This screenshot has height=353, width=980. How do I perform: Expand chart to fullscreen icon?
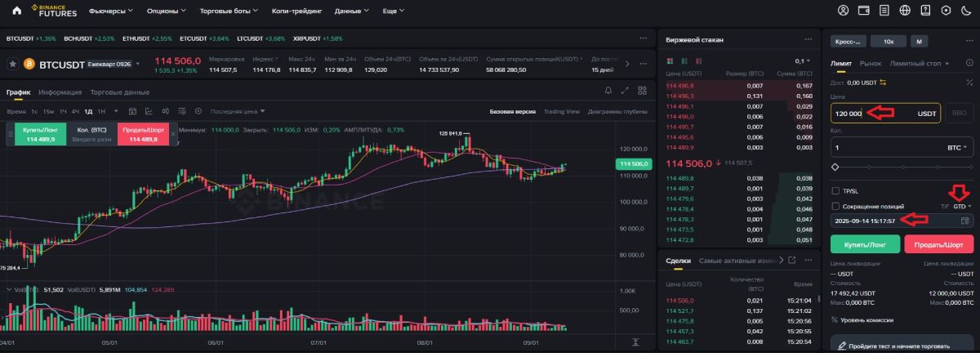tap(626, 91)
